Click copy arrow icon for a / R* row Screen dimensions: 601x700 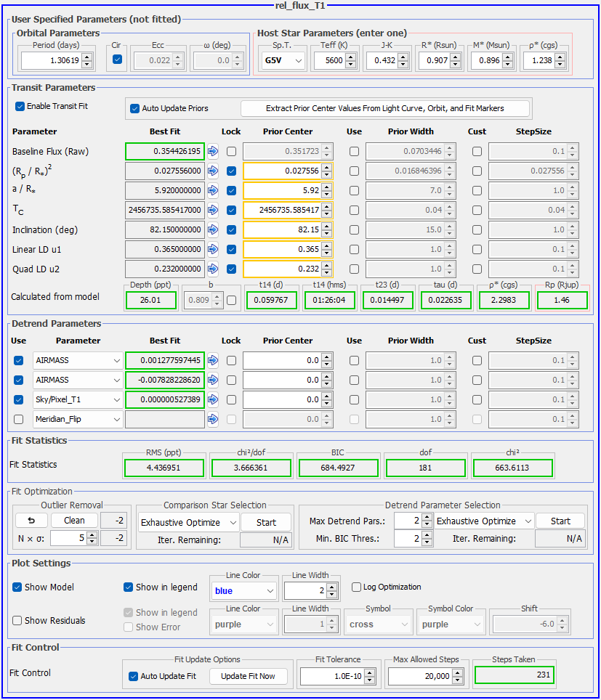[x=213, y=191]
